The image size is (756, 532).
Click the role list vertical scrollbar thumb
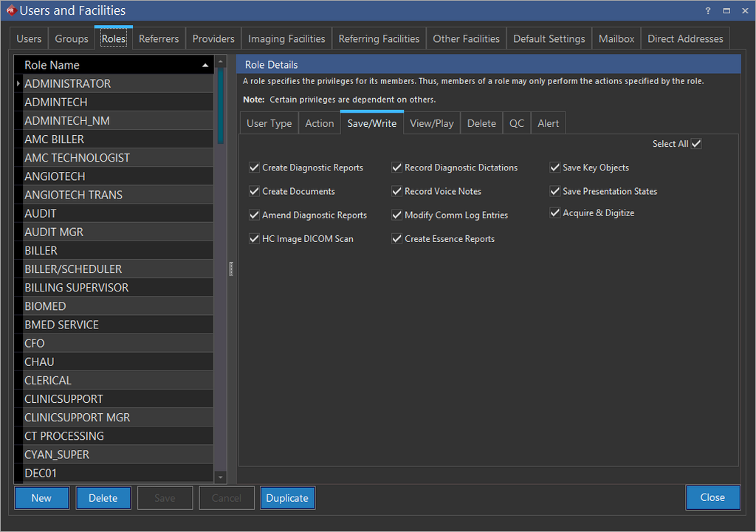(220, 105)
